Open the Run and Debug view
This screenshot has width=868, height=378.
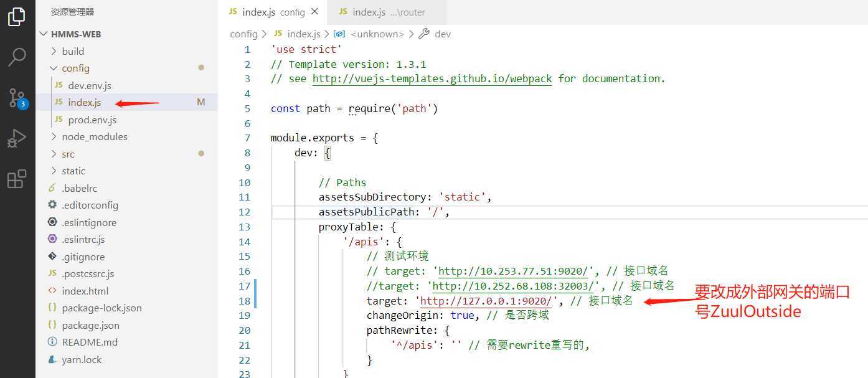pyautogui.click(x=17, y=138)
